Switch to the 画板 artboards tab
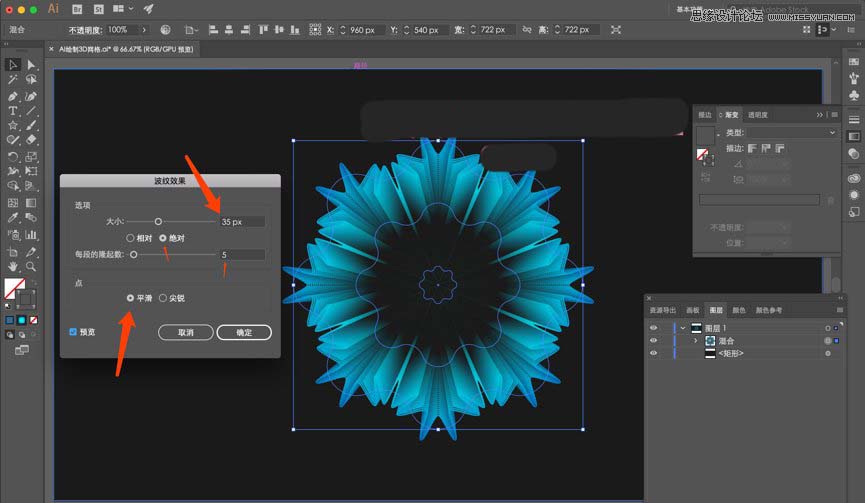865x503 pixels. [692, 310]
